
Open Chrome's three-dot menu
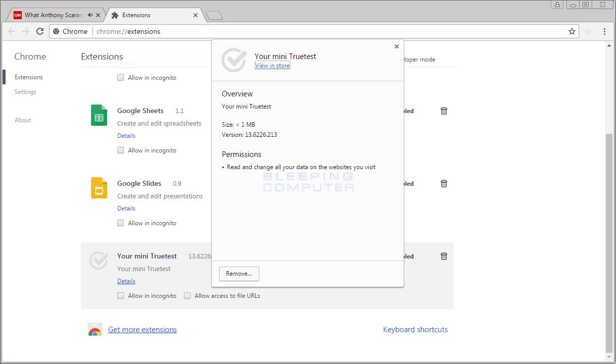605,31
